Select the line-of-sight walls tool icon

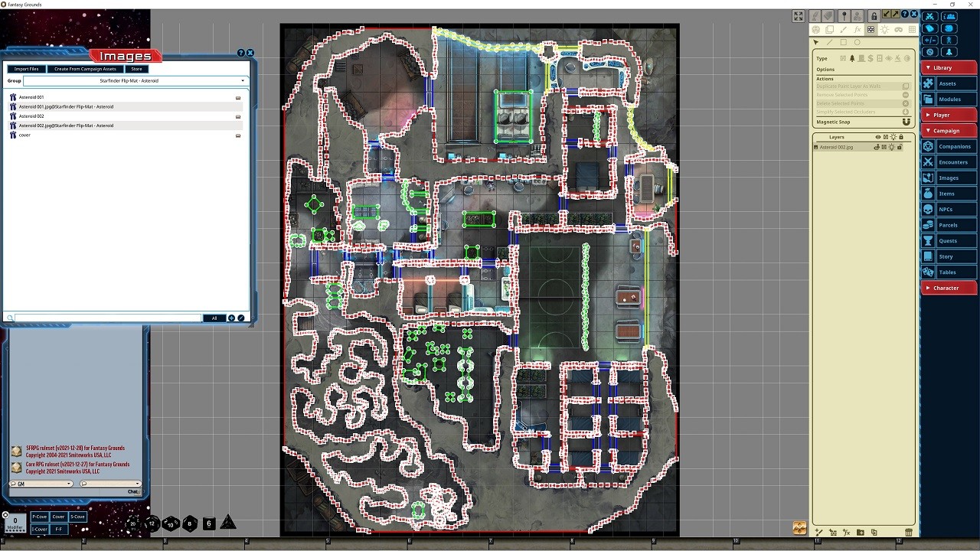[871, 30]
